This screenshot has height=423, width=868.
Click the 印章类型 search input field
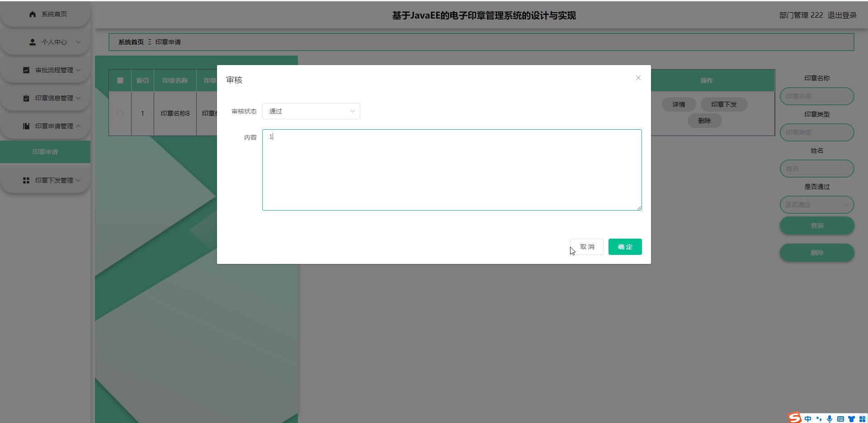pyautogui.click(x=817, y=132)
